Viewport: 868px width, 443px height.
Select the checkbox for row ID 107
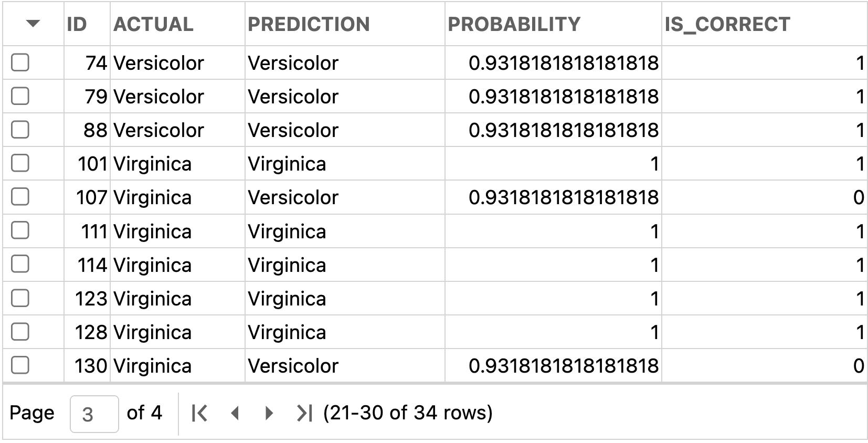coord(20,197)
